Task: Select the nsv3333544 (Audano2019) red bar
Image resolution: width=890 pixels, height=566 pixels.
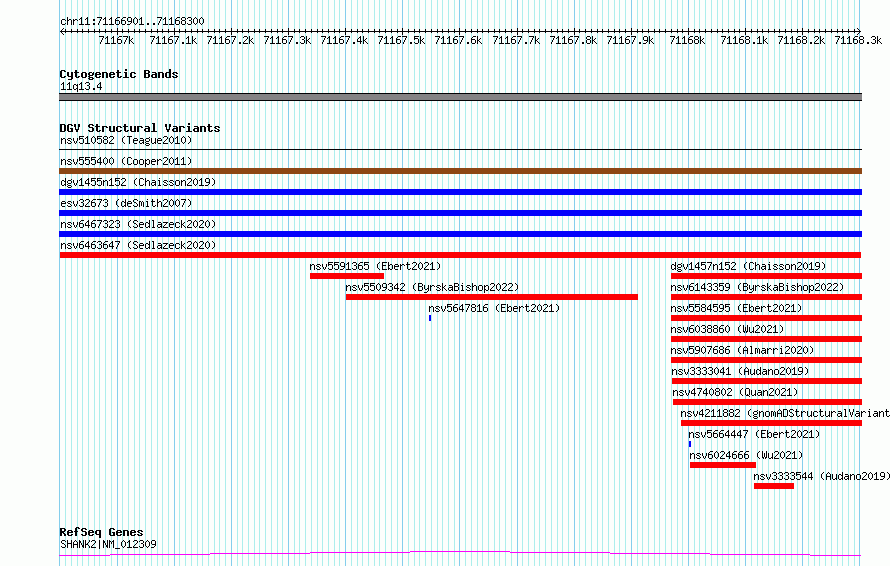Action: (x=774, y=486)
